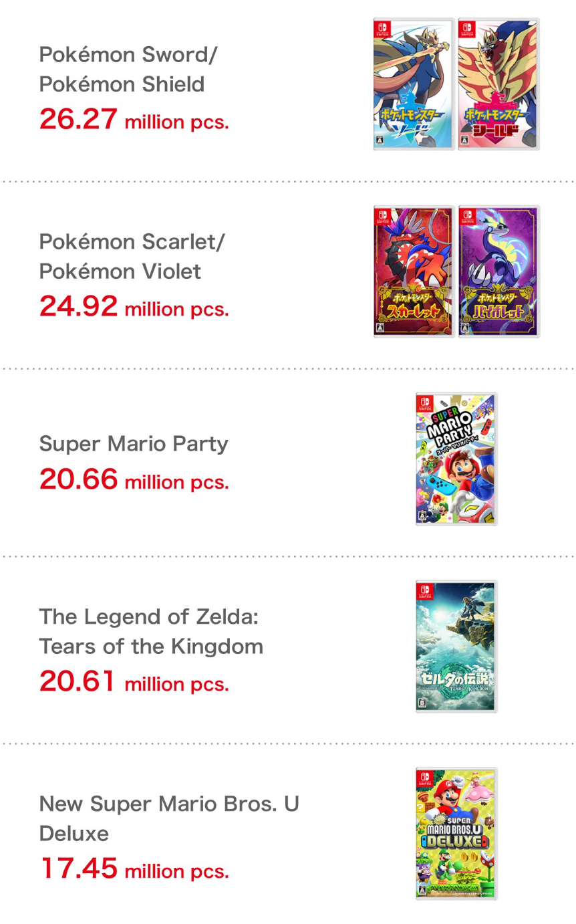Select the Pokémon Violet cover image
This screenshot has width=576, height=924.
[x=498, y=271]
